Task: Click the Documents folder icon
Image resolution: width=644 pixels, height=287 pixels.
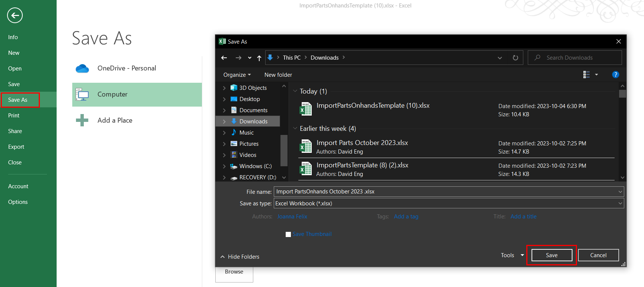Action: pos(234,110)
